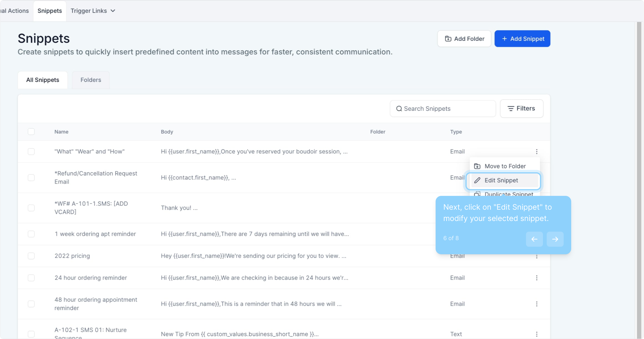Advance to the next tour step using the right arrow
Image resolution: width=644 pixels, height=339 pixels.
pyautogui.click(x=555, y=239)
